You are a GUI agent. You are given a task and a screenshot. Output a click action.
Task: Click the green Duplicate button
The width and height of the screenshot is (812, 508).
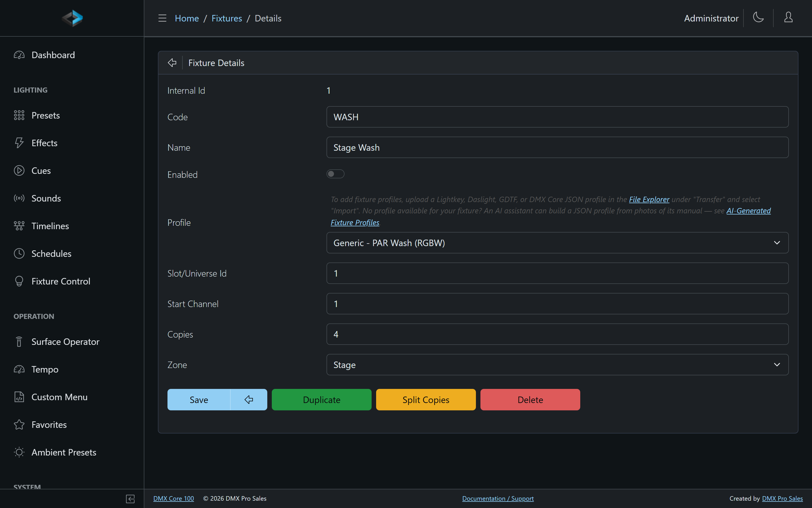(x=321, y=399)
